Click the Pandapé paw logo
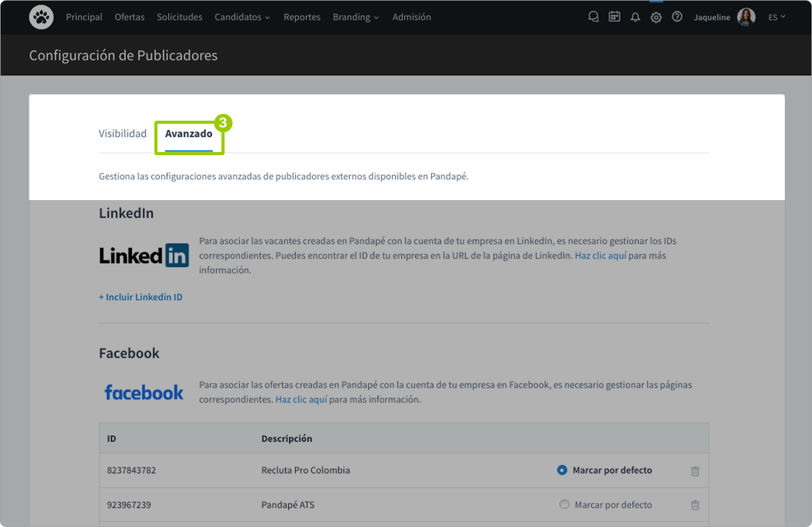Image resolution: width=812 pixels, height=527 pixels. [41, 17]
